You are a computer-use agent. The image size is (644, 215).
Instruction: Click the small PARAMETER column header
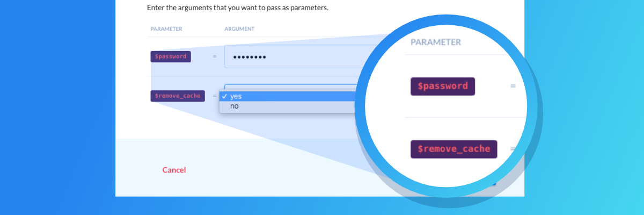pos(166,28)
